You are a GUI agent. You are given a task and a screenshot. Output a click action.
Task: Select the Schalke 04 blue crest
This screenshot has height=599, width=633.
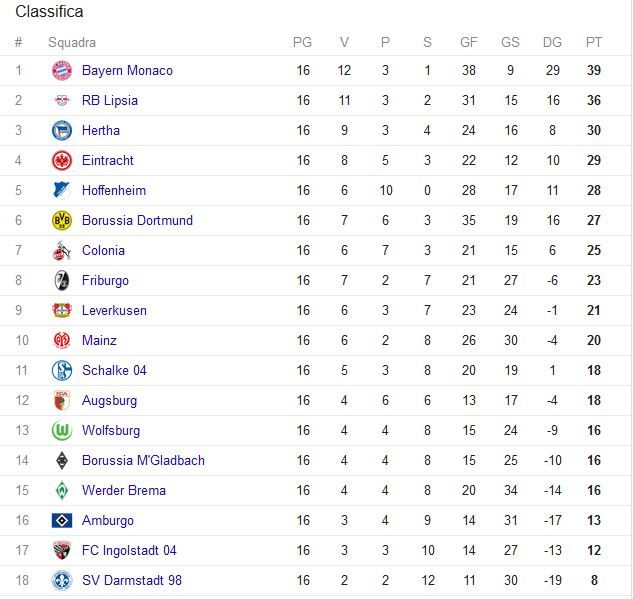[x=62, y=371]
